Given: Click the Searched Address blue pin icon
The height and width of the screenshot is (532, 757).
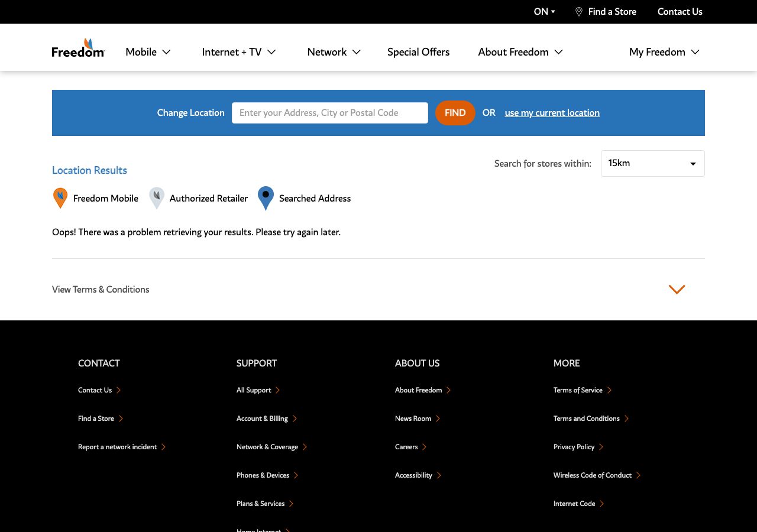Looking at the screenshot, I should (266, 198).
